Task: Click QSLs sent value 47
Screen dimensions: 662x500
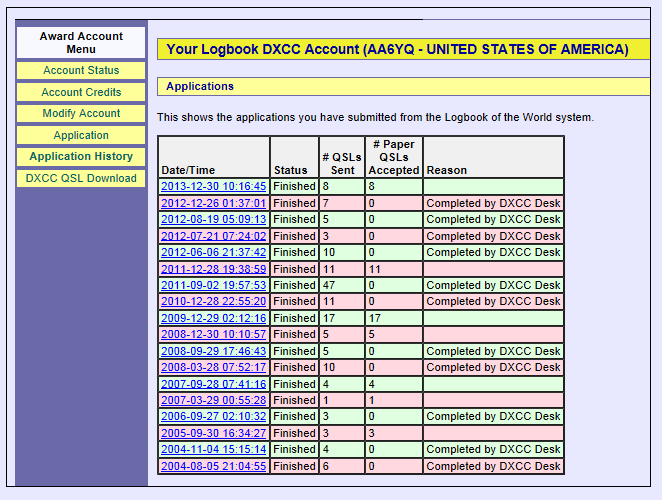Action: tap(342, 285)
